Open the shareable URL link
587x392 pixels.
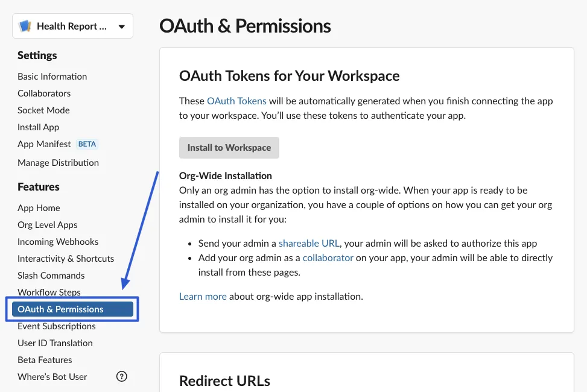tap(309, 244)
